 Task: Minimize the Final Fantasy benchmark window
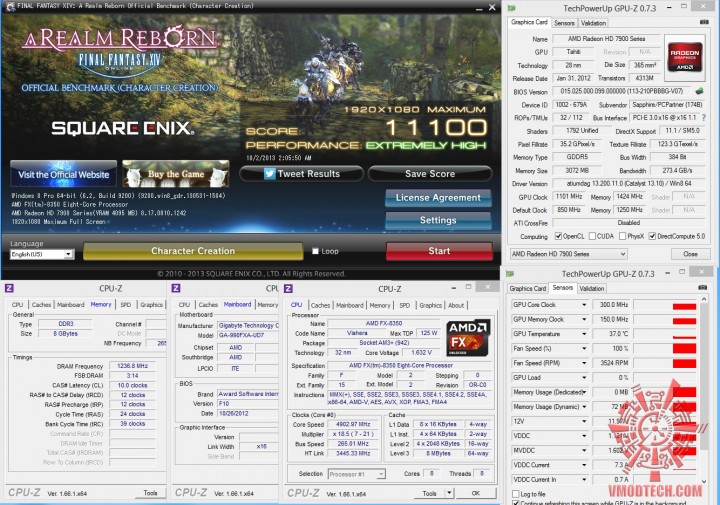coord(479,8)
